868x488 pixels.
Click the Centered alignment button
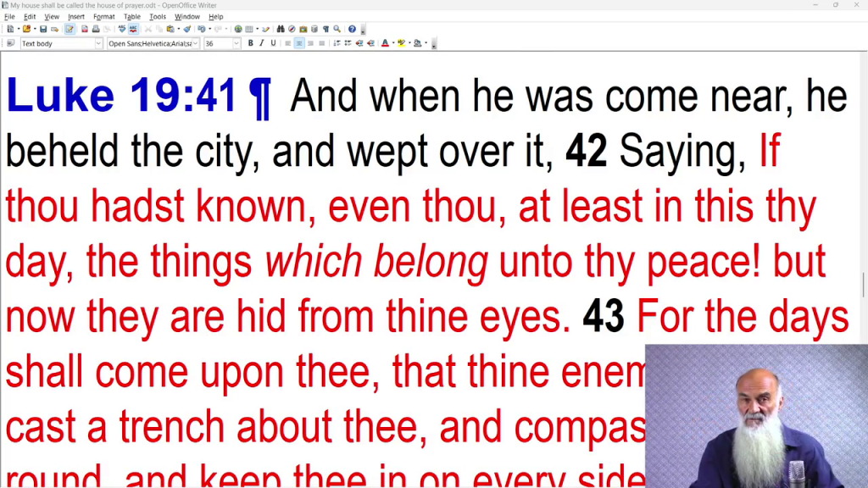click(x=299, y=43)
